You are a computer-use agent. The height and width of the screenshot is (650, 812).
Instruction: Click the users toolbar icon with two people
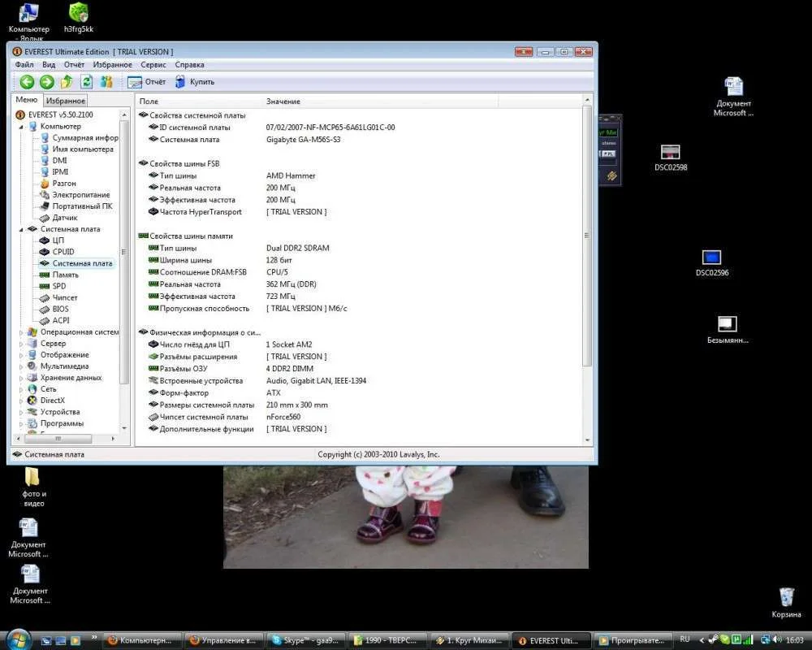coord(106,82)
